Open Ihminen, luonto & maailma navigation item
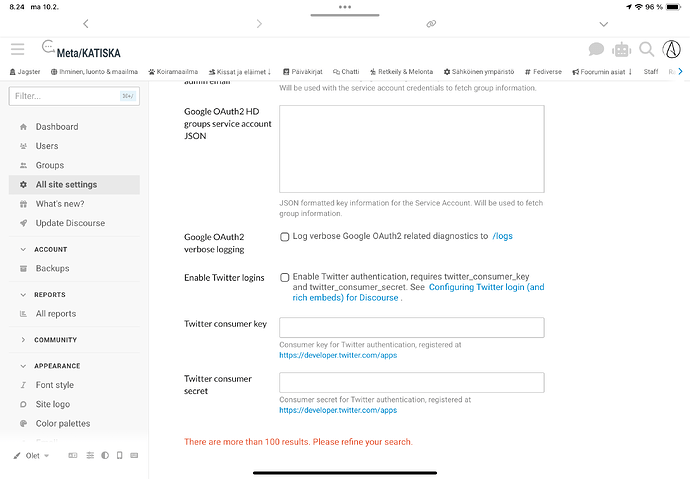The height and width of the screenshot is (479, 690). coord(94,72)
